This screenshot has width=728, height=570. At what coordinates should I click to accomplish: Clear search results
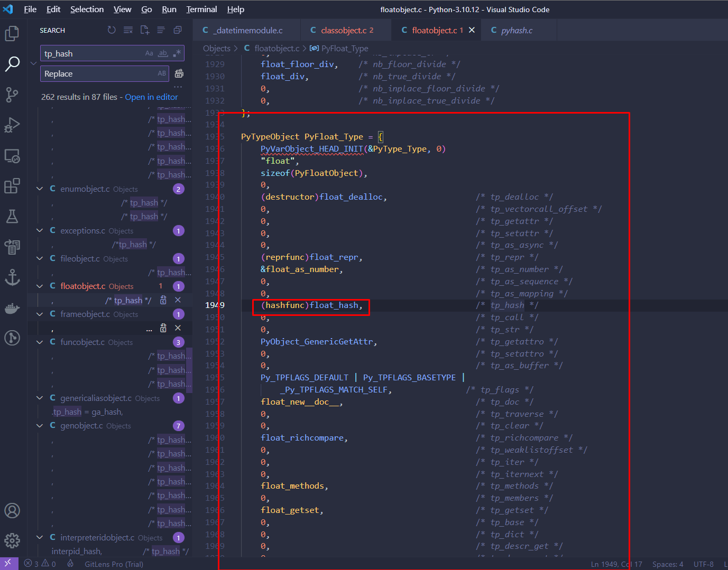click(x=128, y=30)
